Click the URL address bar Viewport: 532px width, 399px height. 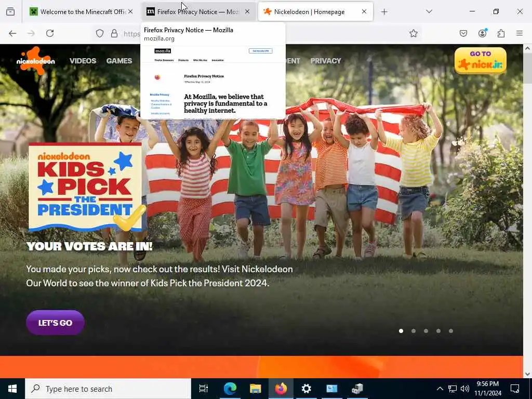258,33
